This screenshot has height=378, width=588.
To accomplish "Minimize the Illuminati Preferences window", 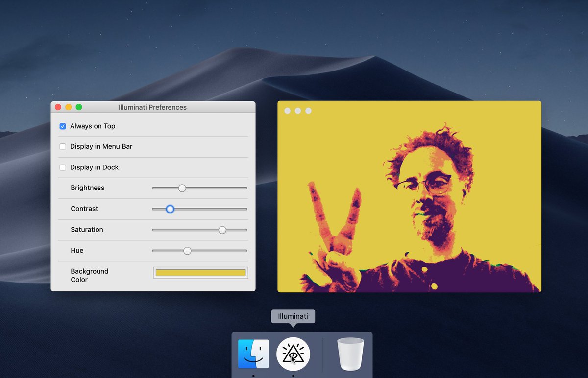I will [x=69, y=107].
